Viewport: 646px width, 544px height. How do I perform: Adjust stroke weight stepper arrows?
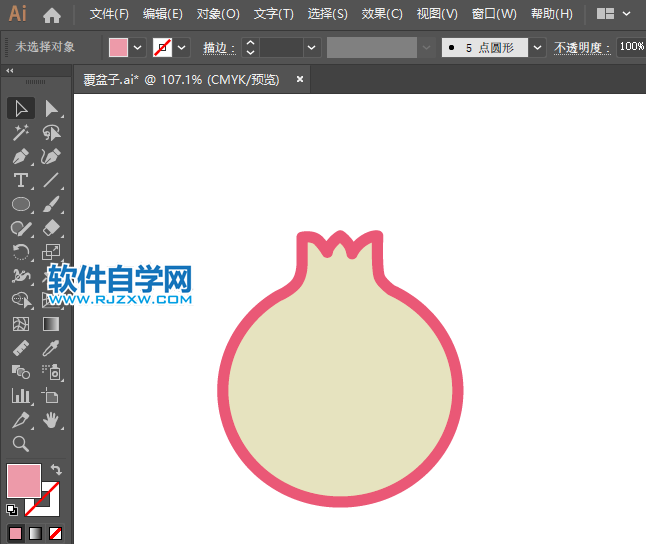pos(250,48)
